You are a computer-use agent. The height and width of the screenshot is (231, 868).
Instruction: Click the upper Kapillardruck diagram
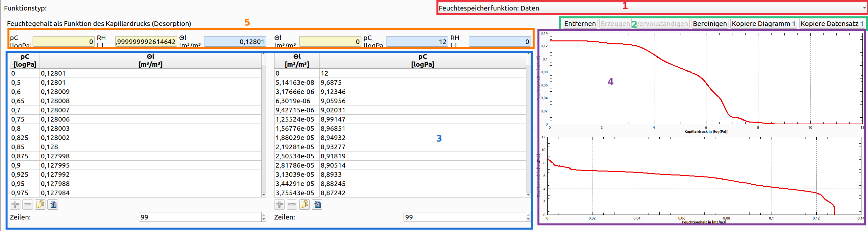[x=702, y=82]
